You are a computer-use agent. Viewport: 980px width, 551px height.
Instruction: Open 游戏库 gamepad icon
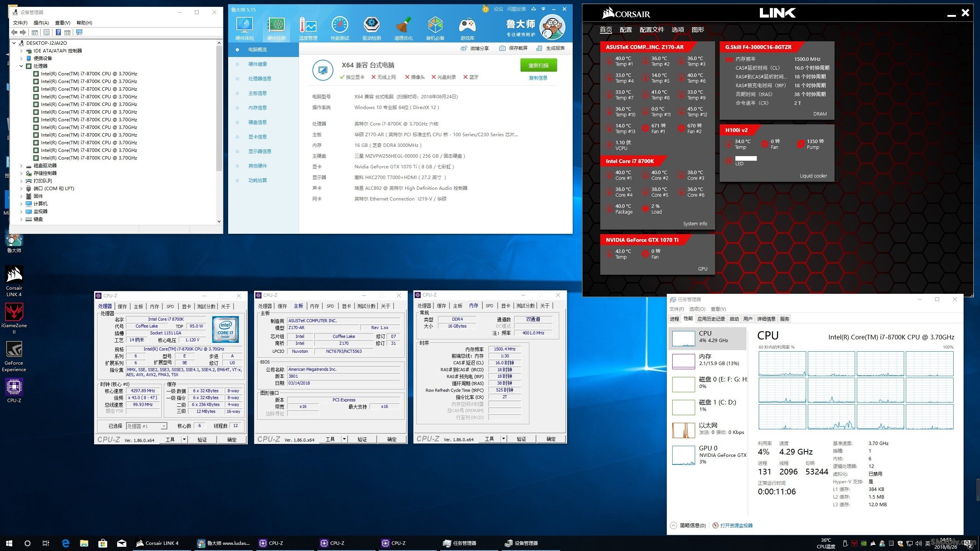[x=467, y=29]
